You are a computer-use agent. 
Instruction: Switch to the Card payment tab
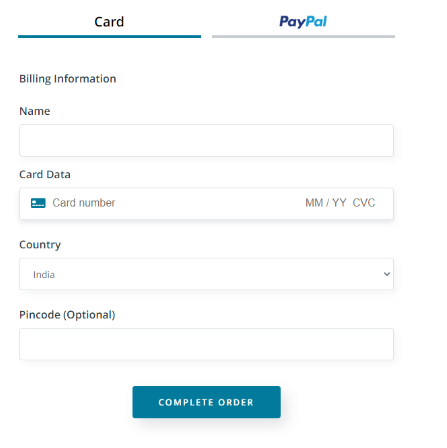pyautogui.click(x=109, y=22)
